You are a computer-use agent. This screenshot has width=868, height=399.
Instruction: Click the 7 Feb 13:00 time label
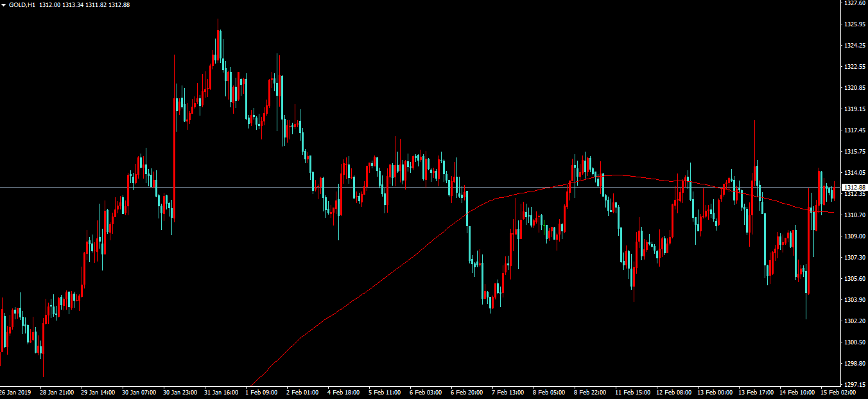pos(508,392)
